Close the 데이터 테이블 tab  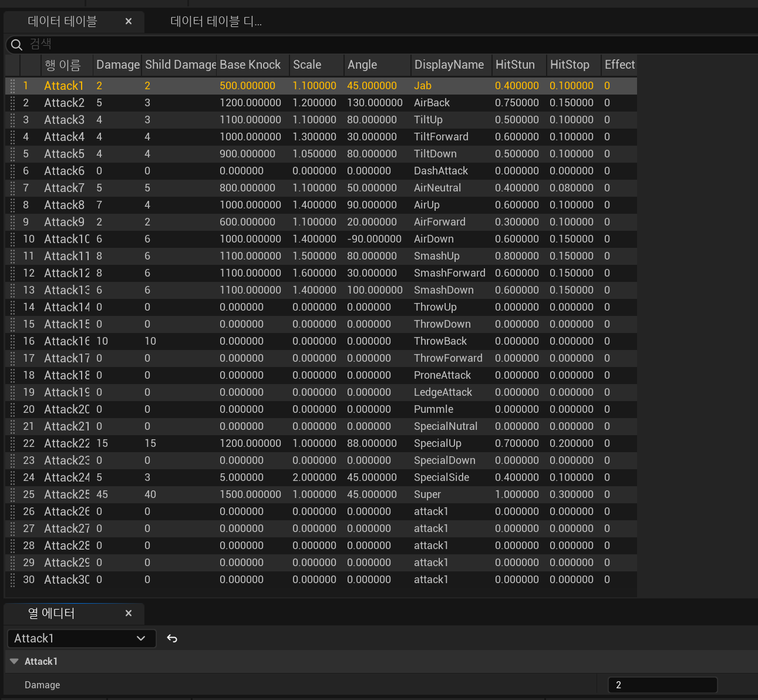coord(129,21)
